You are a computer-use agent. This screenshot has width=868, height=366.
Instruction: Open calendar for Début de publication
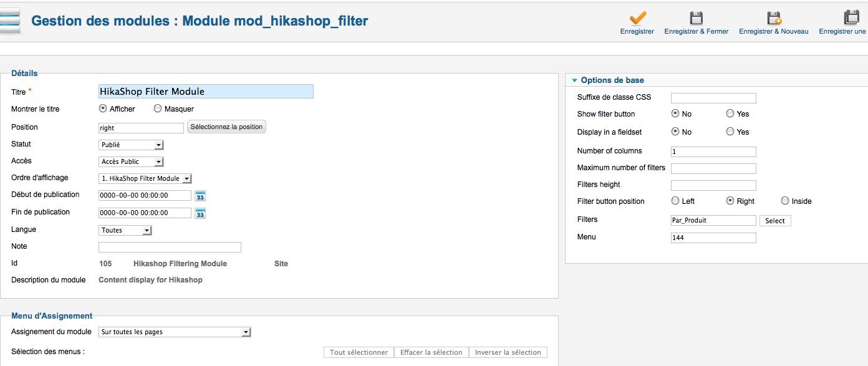[x=200, y=196]
